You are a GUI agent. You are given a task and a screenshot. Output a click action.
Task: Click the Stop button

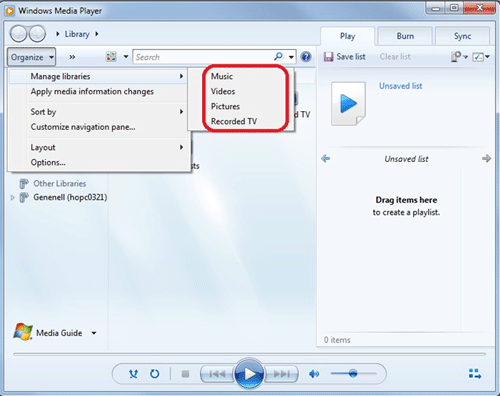(x=185, y=374)
